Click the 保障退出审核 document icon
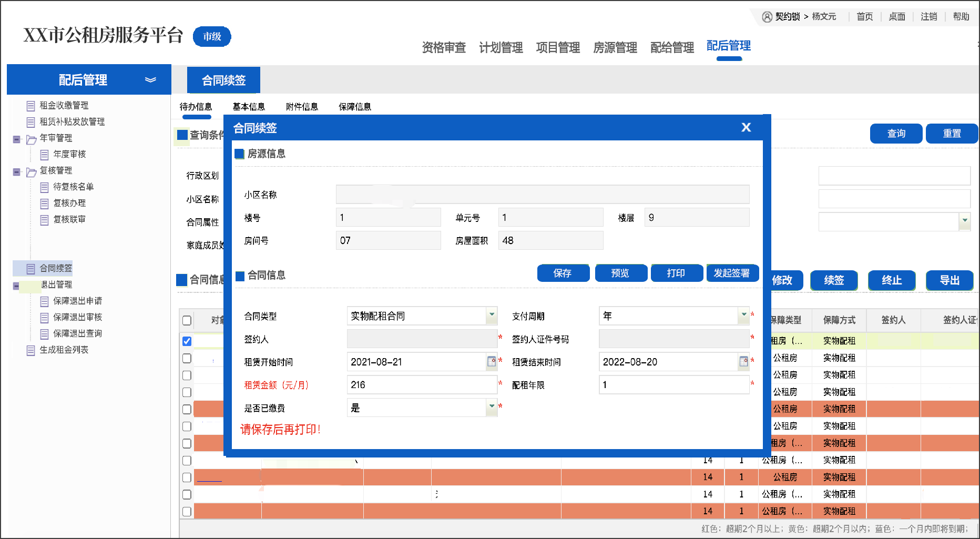The image size is (980, 539). tap(44, 318)
